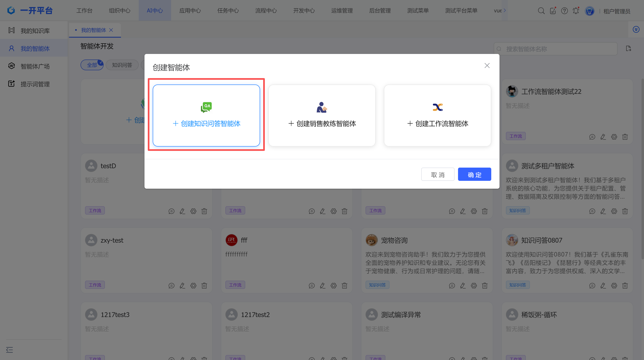The image size is (644, 360).
Task: Select the create workflow agent card
Action: (437, 115)
